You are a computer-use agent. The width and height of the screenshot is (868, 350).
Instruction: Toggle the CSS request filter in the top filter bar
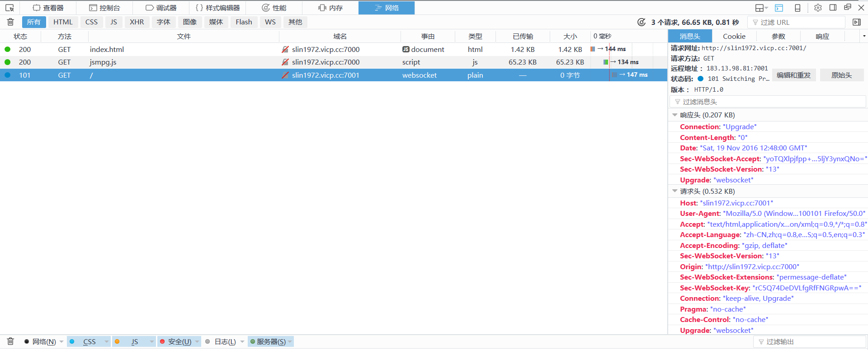click(x=91, y=22)
